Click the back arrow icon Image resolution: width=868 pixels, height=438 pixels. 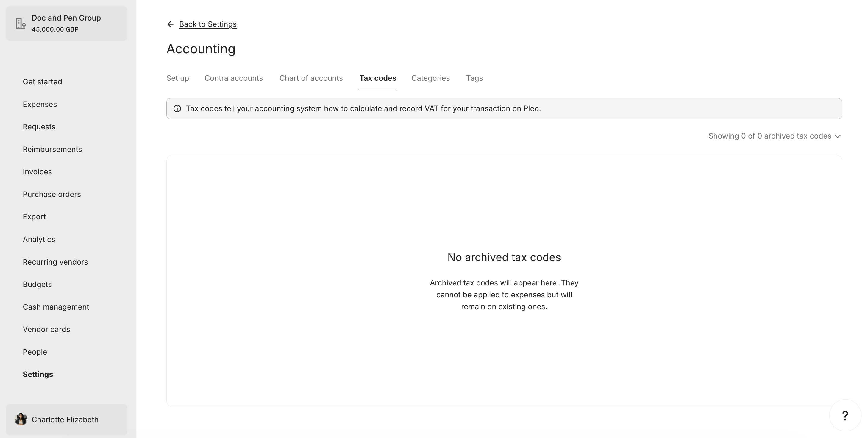pyautogui.click(x=170, y=24)
